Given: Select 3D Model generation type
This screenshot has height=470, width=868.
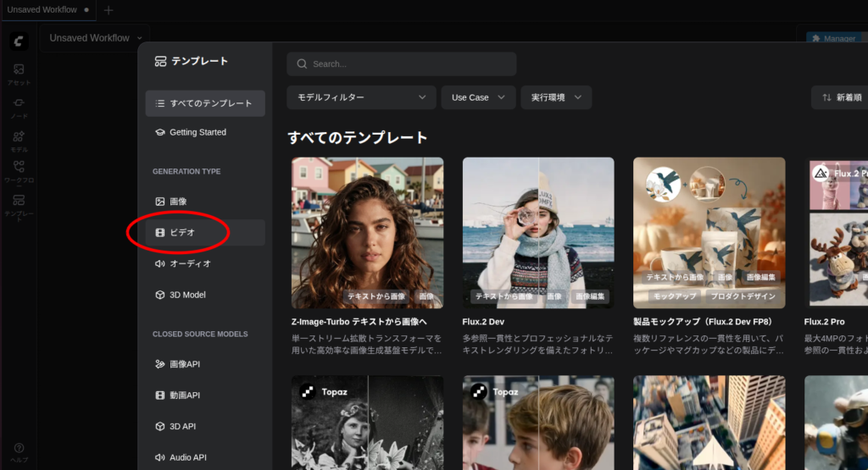Looking at the screenshot, I should tap(205, 295).
